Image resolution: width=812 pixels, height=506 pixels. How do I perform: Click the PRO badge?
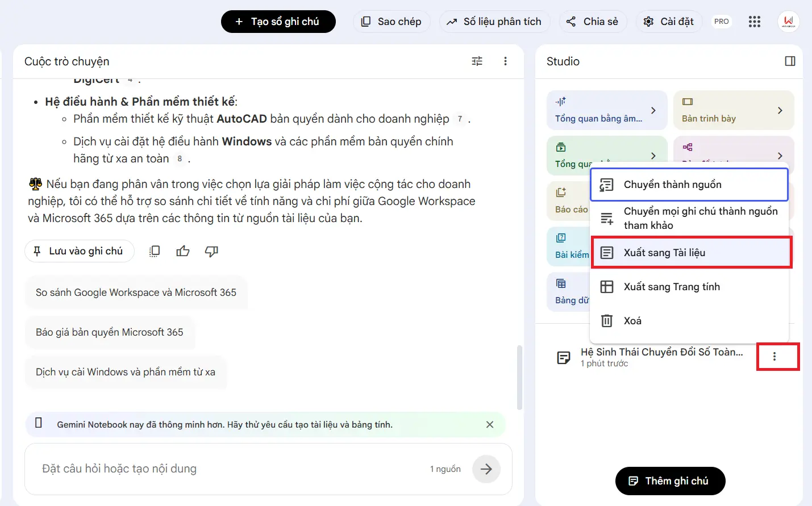click(722, 22)
